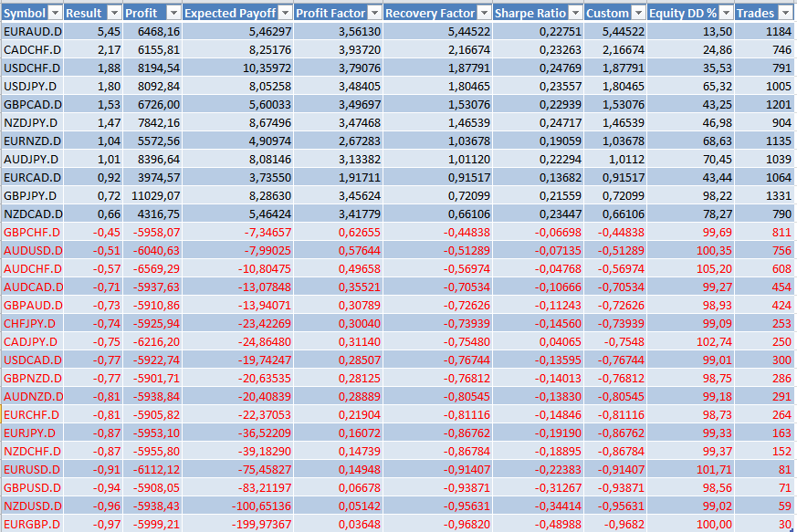Click the profit factor value 0,03648
Screen dimensions: 797x532
point(360,525)
